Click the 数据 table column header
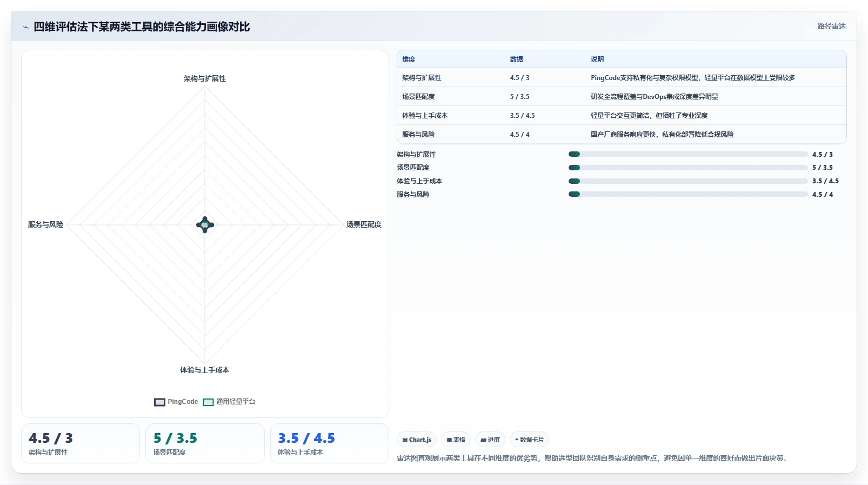868x485 pixels. point(516,59)
